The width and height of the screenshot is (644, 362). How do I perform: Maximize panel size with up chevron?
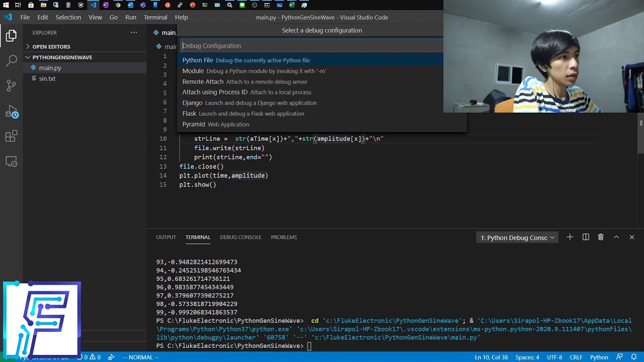point(616,237)
